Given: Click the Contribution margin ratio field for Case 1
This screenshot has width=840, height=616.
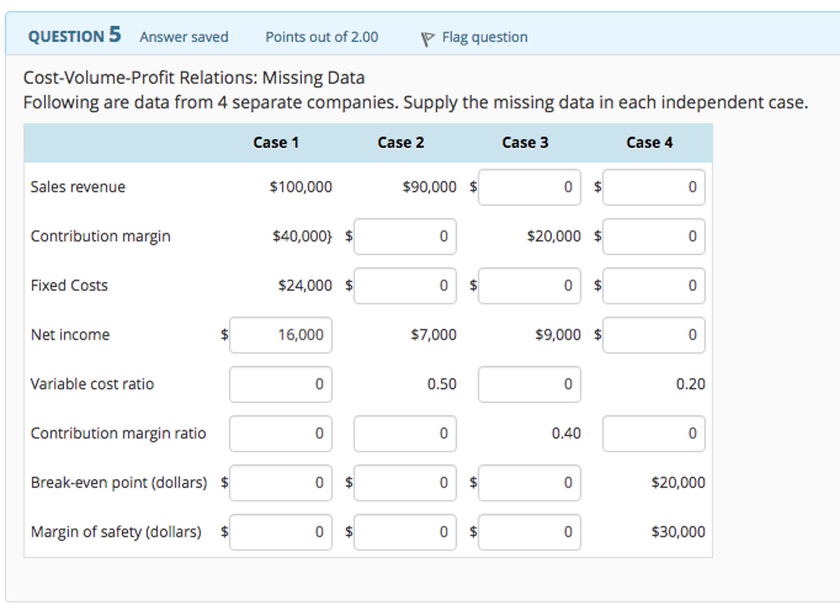Looking at the screenshot, I should point(280,434).
